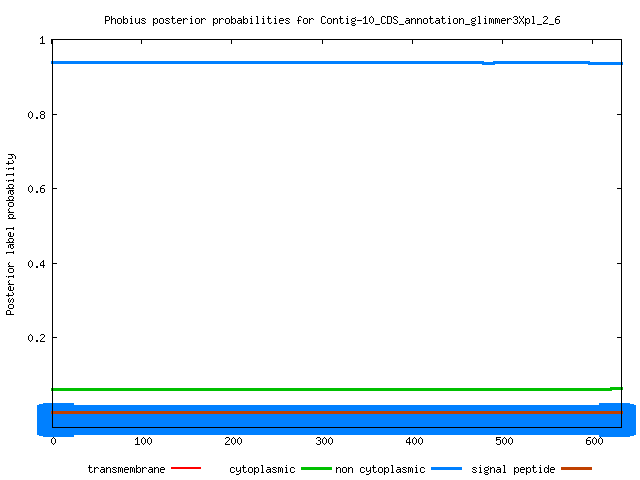Click the 'cytoplasmic' legend label
Image resolution: width=640 pixels, height=480 pixels.
(262, 469)
